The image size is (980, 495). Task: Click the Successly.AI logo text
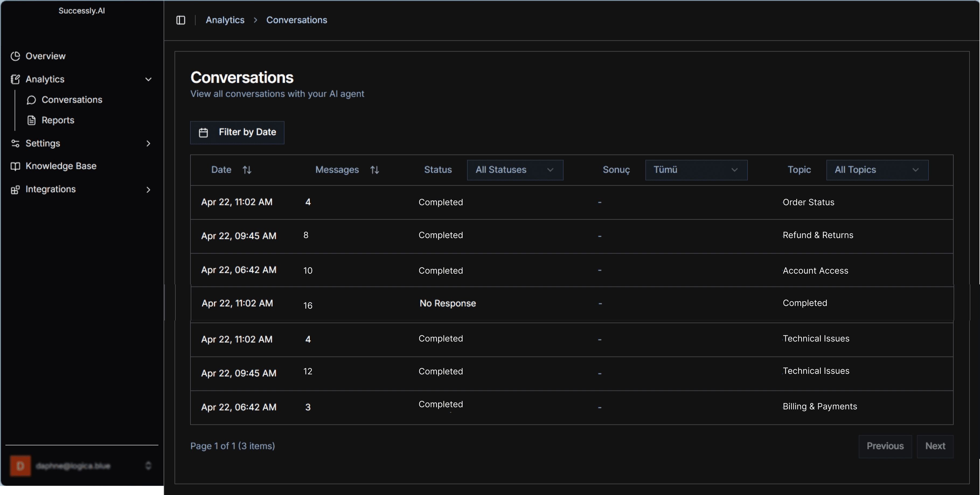pyautogui.click(x=82, y=11)
